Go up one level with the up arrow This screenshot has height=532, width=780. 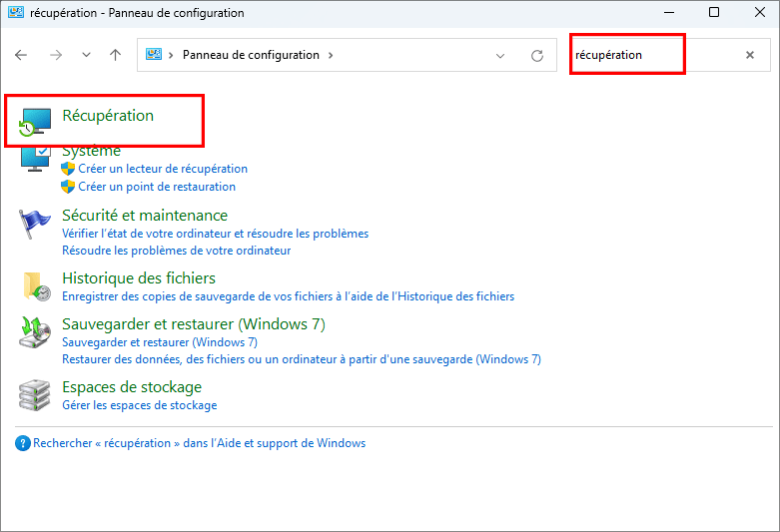(x=115, y=55)
